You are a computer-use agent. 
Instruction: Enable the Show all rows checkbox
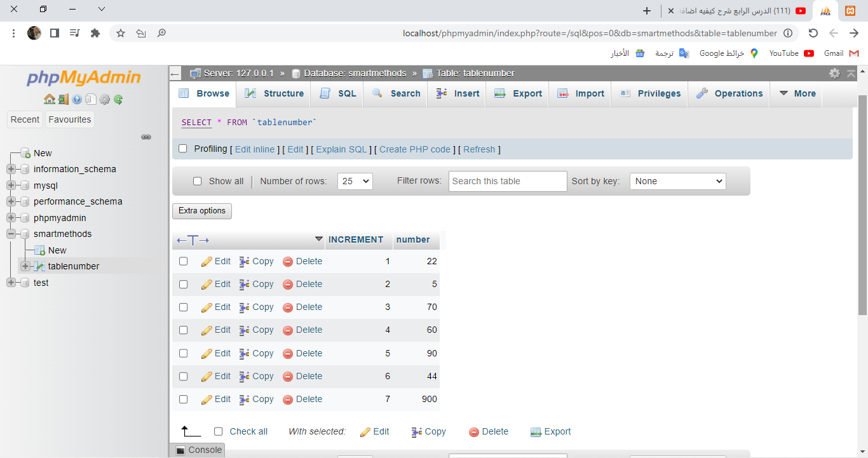coord(198,181)
